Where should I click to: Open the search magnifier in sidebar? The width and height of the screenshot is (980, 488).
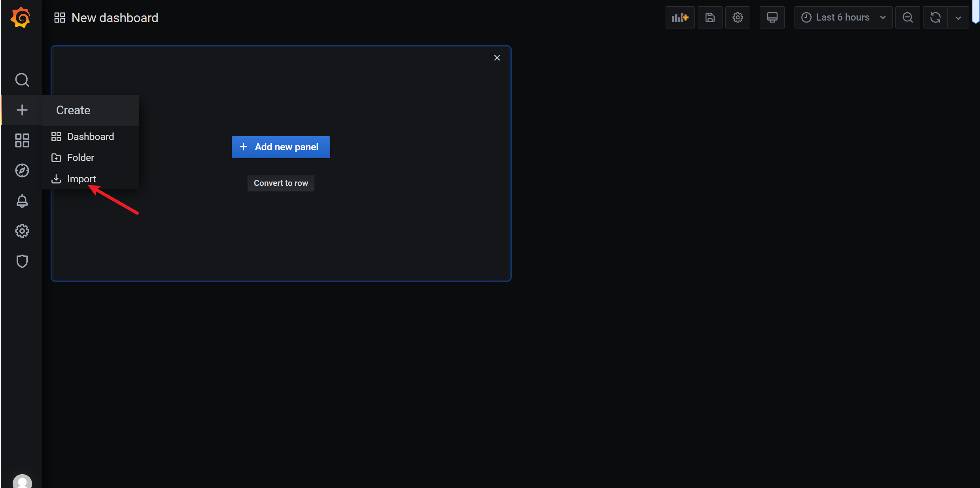click(22, 80)
